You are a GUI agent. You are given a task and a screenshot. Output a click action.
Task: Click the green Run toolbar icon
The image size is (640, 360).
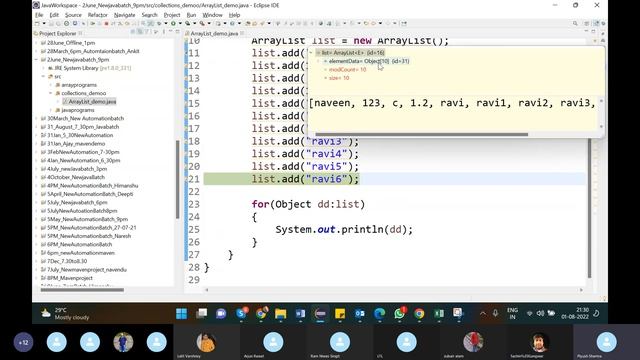tap(173, 23)
